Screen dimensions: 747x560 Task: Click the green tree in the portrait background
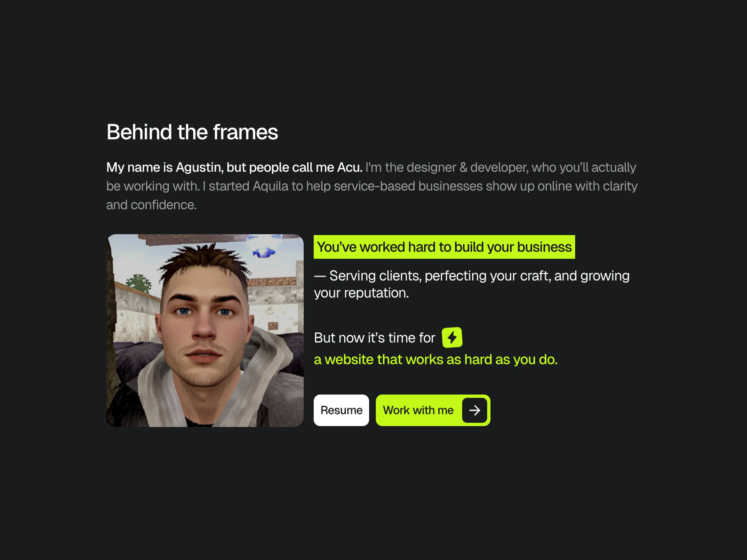click(139, 283)
